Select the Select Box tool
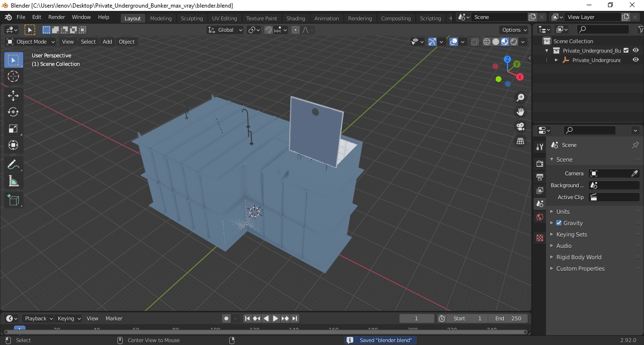 [13, 60]
